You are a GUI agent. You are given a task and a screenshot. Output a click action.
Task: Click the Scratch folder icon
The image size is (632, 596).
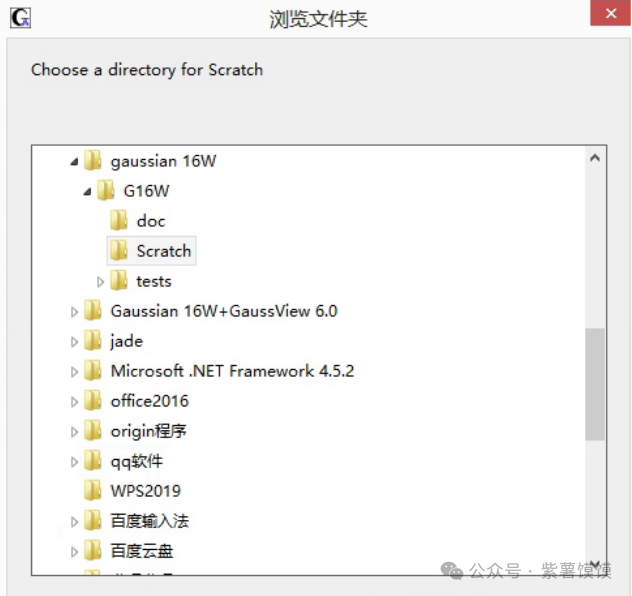(x=119, y=251)
